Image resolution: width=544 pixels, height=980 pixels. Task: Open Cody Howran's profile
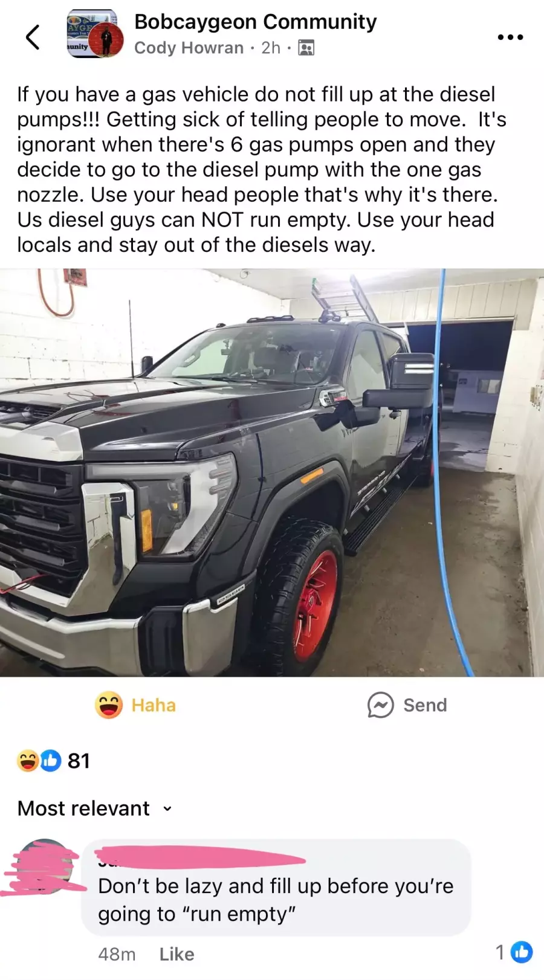coord(189,48)
